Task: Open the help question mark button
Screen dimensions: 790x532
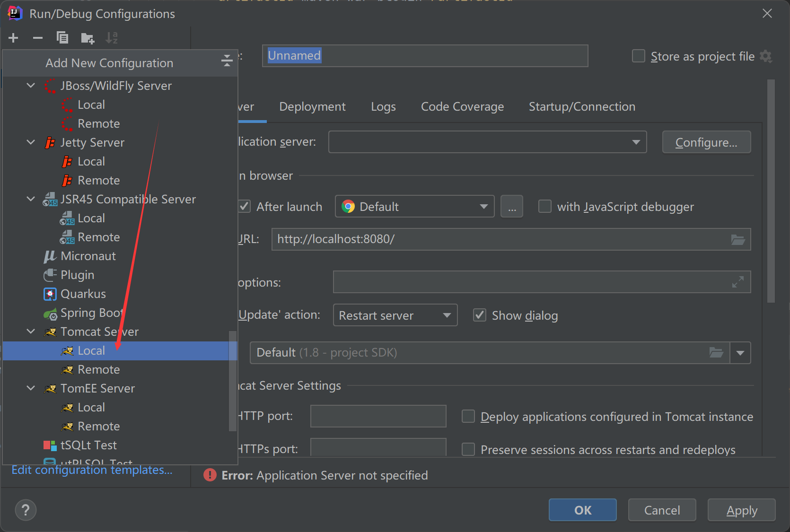Action: [26, 510]
